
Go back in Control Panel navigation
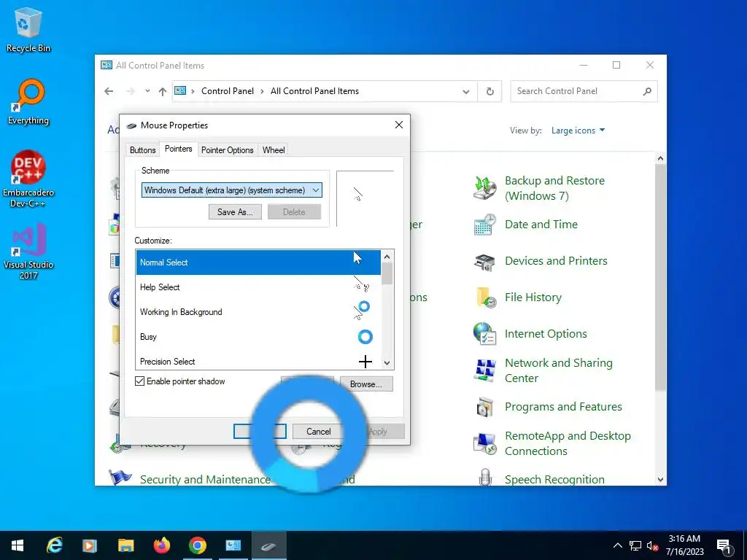[x=109, y=91]
